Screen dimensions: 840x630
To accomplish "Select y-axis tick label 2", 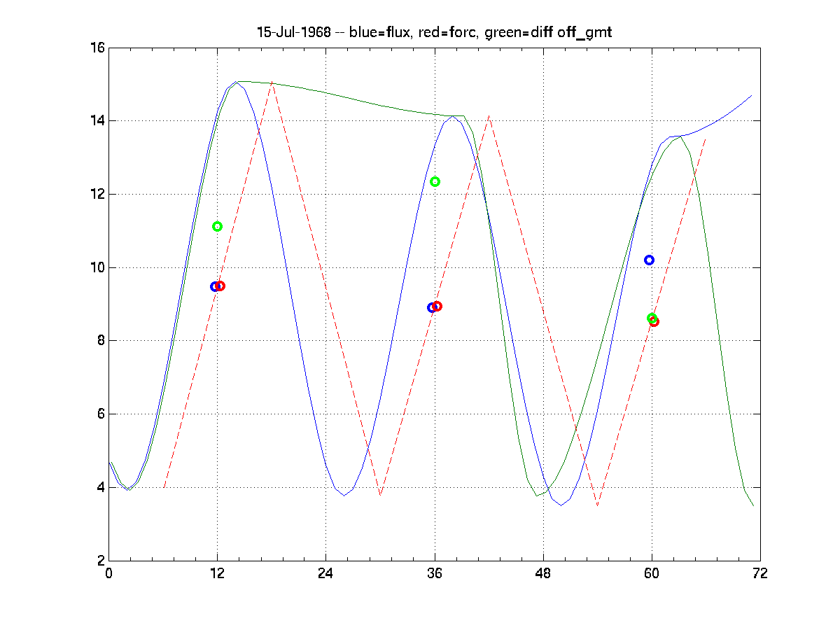I will click(x=99, y=561).
